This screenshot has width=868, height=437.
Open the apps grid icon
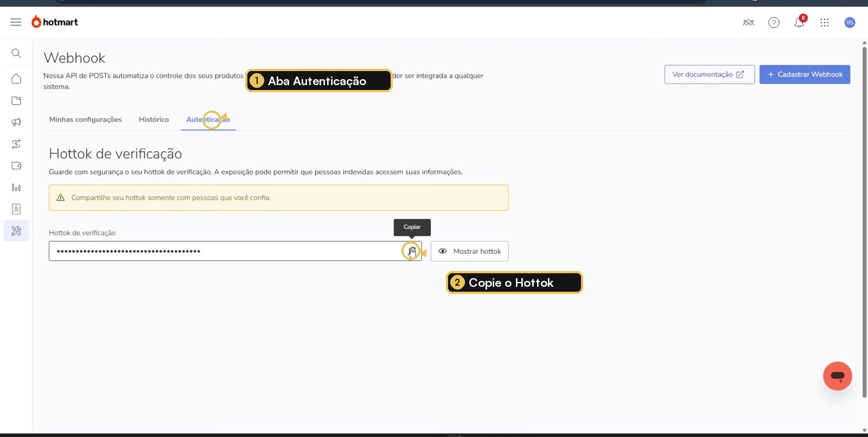point(825,23)
